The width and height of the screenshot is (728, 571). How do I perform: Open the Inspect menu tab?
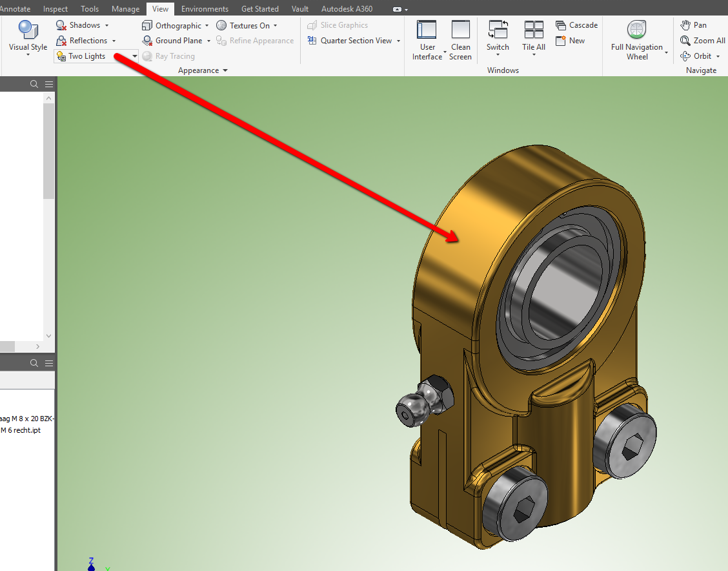[55, 8]
